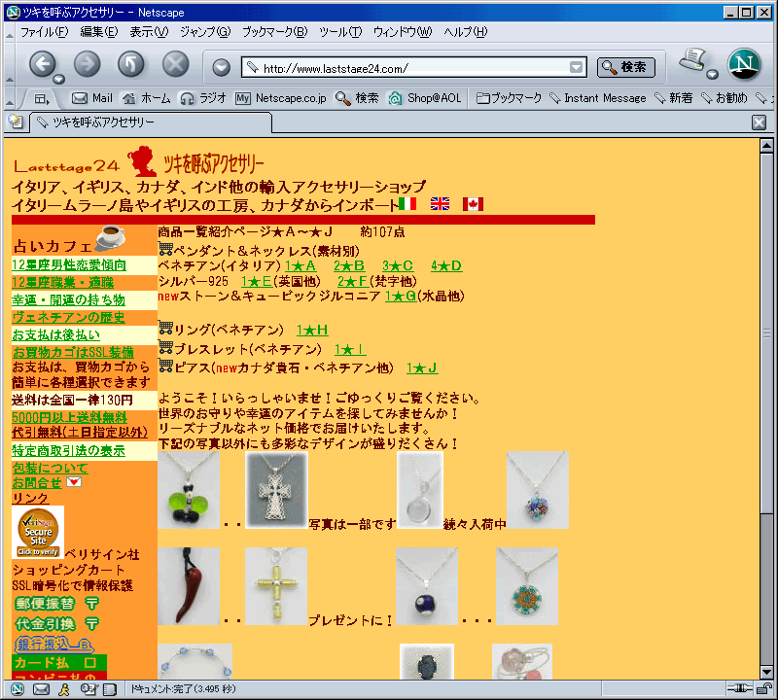This screenshot has height=700, width=778.
Task: Open the ヘルプ(H) menu
Action: coord(465,32)
